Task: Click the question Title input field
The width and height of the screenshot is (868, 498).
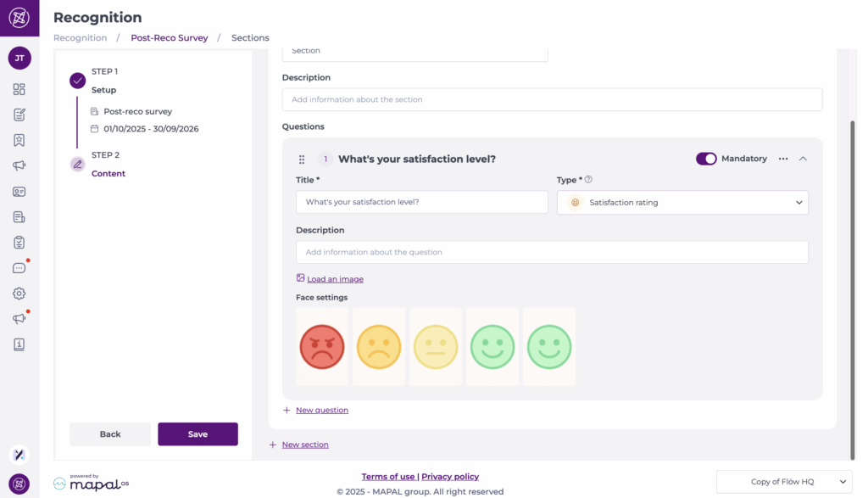Action: [421, 203]
